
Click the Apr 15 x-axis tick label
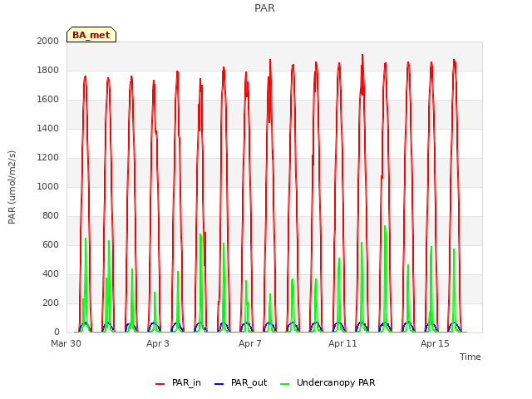pyautogui.click(x=435, y=343)
